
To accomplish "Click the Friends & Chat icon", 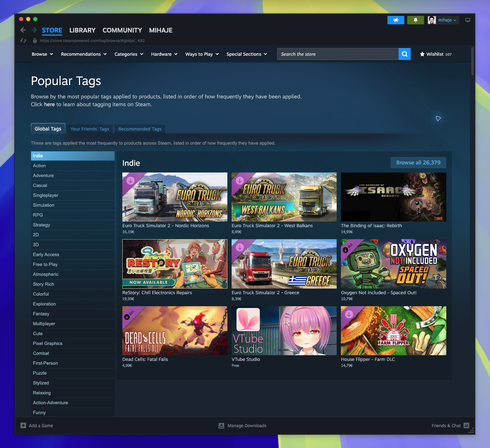I will [466, 425].
